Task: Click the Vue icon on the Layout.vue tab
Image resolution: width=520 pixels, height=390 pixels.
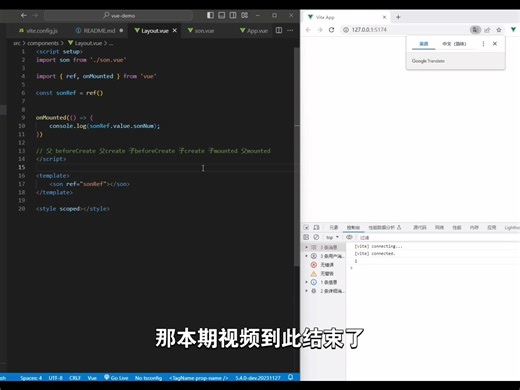Action: point(137,30)
